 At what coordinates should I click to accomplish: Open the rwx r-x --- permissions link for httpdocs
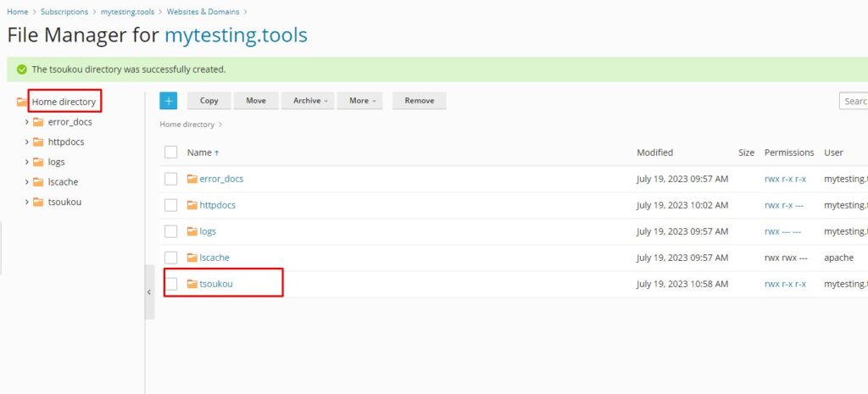pyautogui.click(x=785, y=205)
